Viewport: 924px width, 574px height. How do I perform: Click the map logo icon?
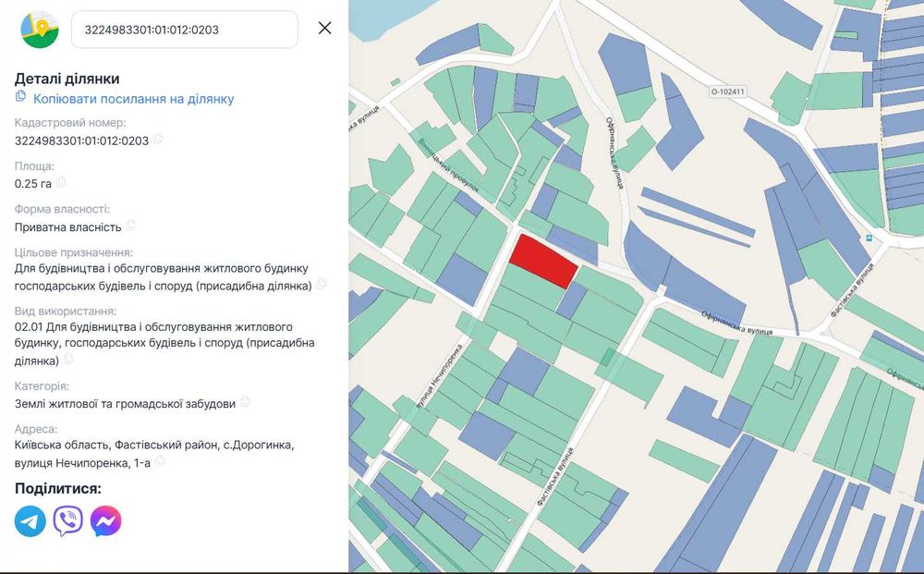click(40, 29)
